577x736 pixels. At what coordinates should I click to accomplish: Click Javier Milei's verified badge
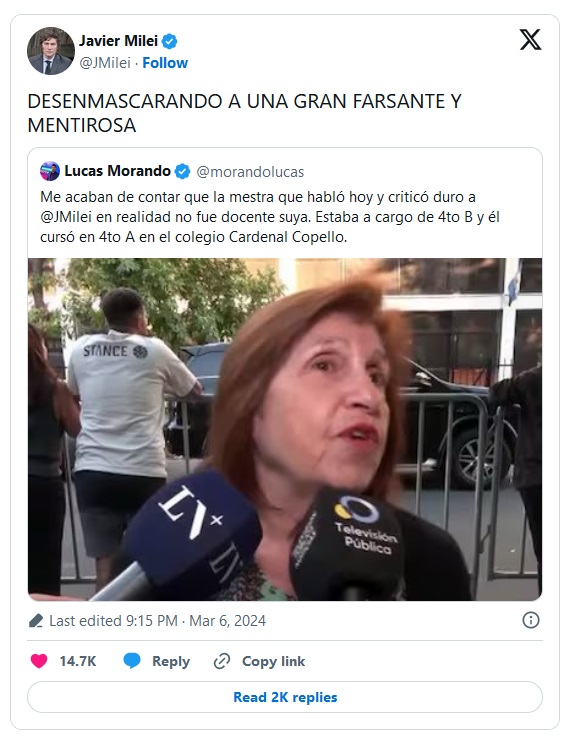click(x=169, y=41)
